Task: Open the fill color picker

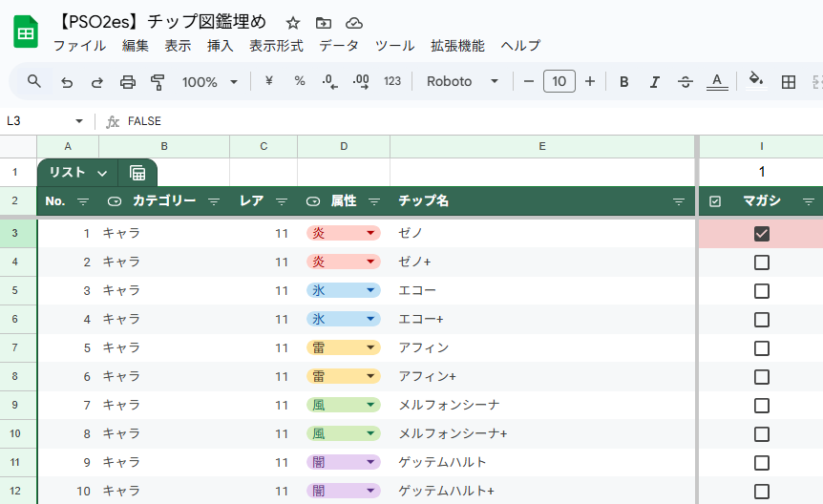Action: point(755,82)
